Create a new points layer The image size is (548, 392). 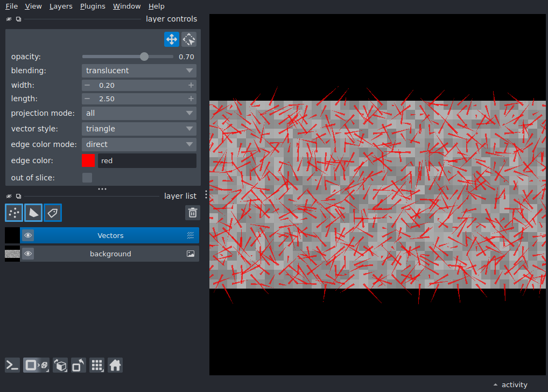[x=14, y=213]
